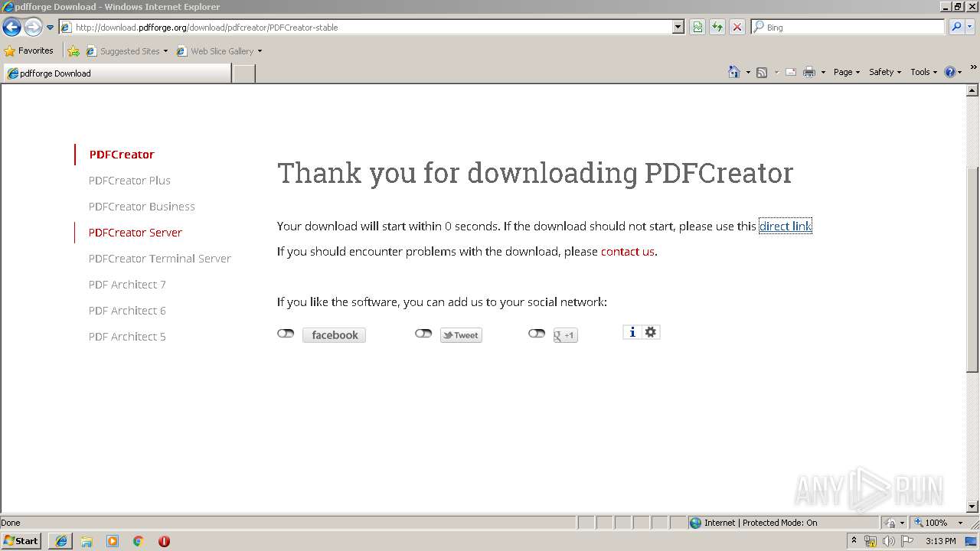Run search with the magnifier icon
980x551 pixels.
(x=956, y=27)
